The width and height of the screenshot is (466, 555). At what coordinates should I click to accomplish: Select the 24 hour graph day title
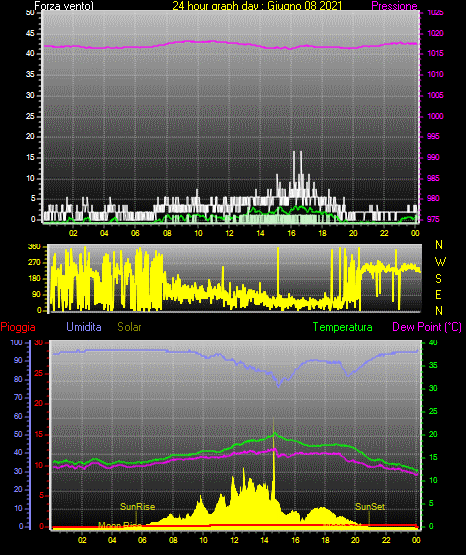[257, 6]
